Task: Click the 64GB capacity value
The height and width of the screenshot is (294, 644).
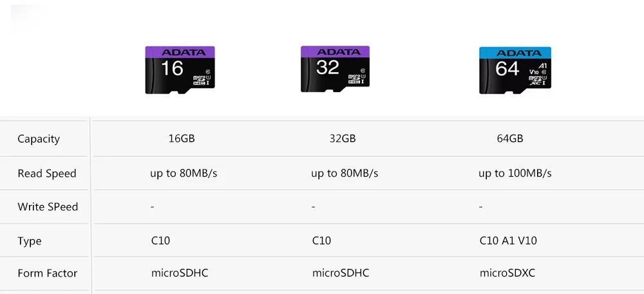Action: pyautogui.click(x=510, y=139)
